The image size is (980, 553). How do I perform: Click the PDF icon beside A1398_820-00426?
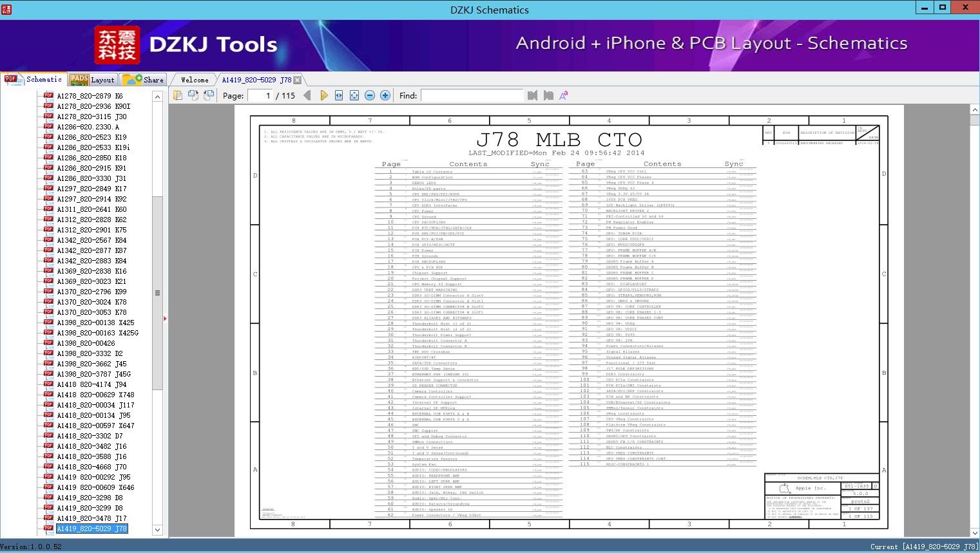pyautogui.click(x=48, y=343)
